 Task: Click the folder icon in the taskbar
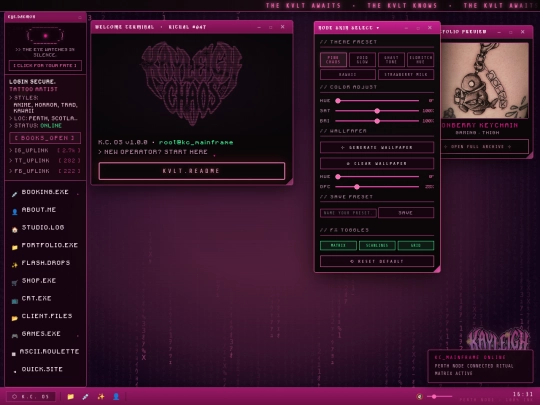click(71, 396)
